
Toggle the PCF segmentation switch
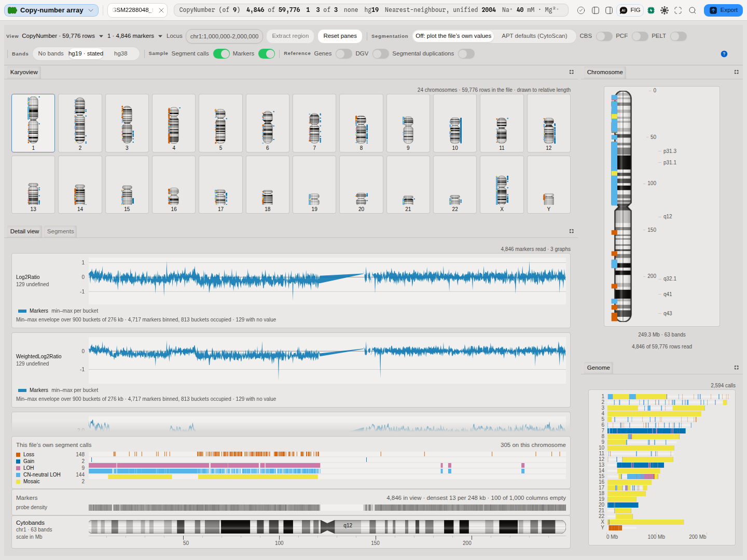640,36
